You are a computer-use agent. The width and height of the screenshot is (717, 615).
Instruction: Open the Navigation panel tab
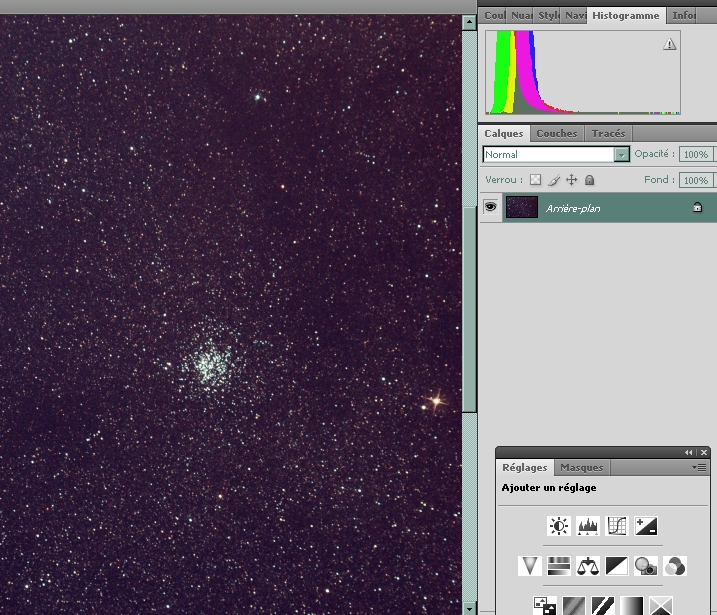pos(575,16)
